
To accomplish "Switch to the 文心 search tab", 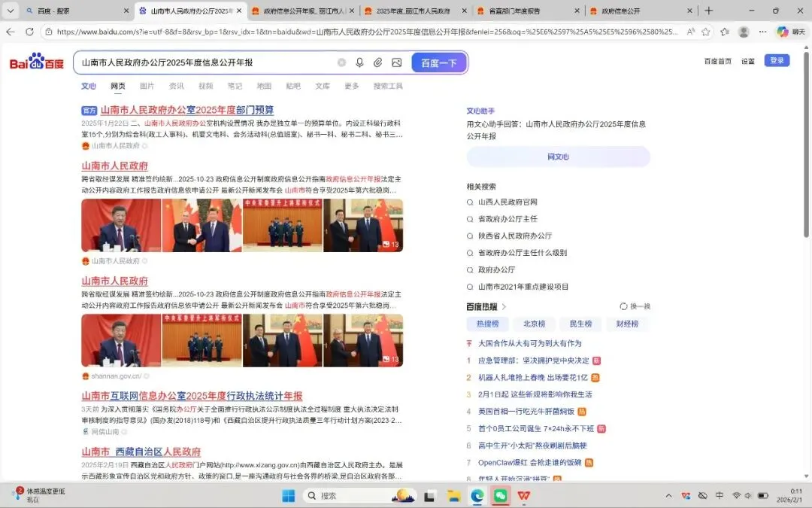I will tap(89, 86).
